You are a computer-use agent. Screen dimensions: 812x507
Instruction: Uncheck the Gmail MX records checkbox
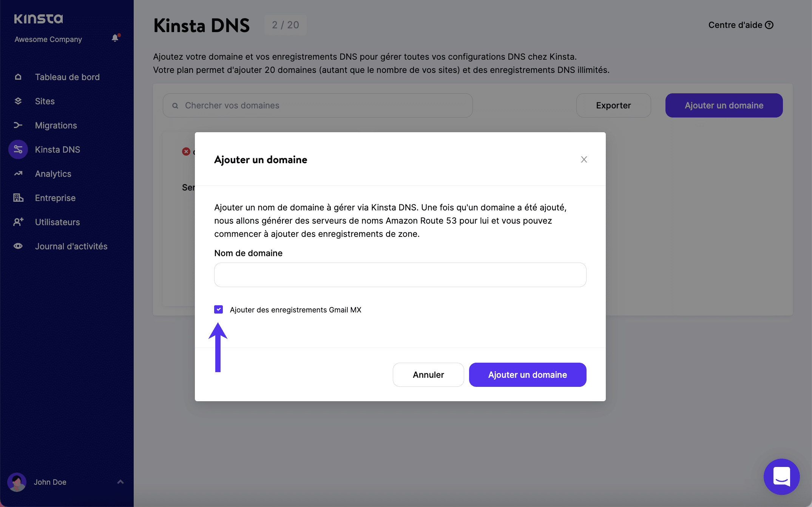(218, 310)
